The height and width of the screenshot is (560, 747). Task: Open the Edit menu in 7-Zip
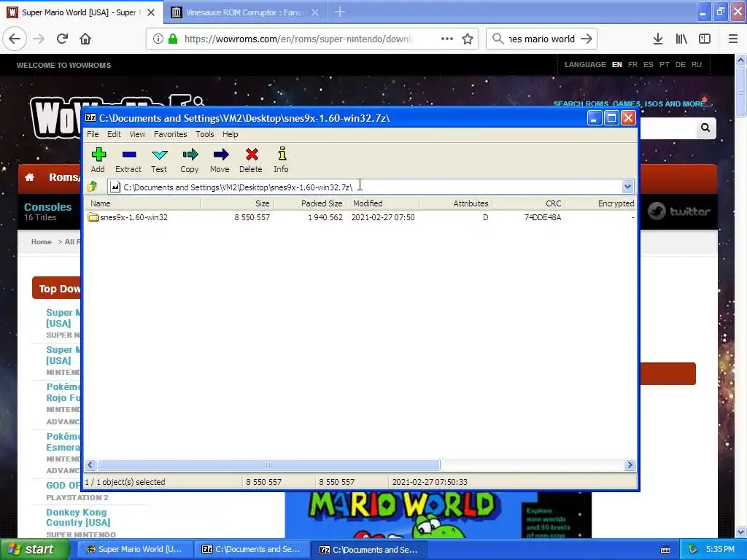[x=114, y=134]
